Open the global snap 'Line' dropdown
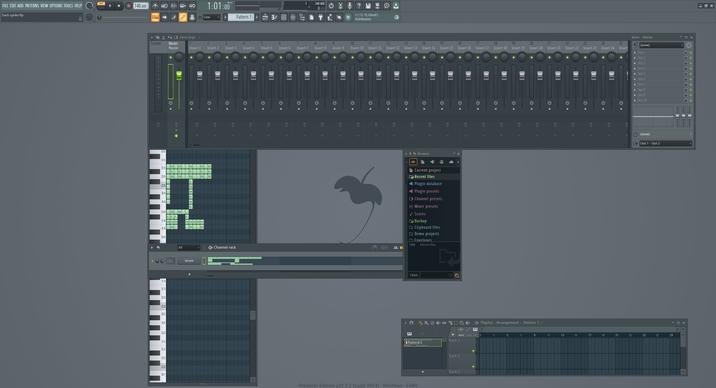The height and width of the screenshot is (388, 716). point(211,17)
